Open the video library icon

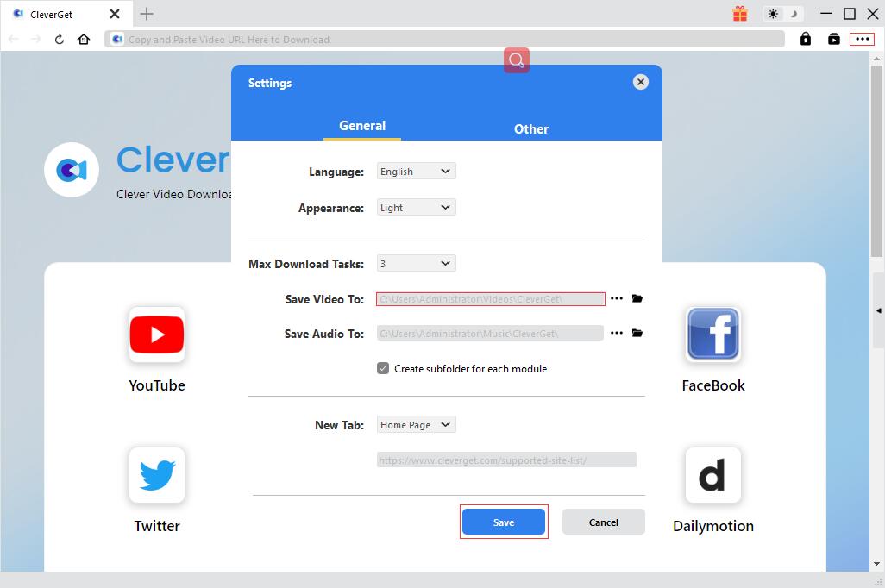point(834,39)
